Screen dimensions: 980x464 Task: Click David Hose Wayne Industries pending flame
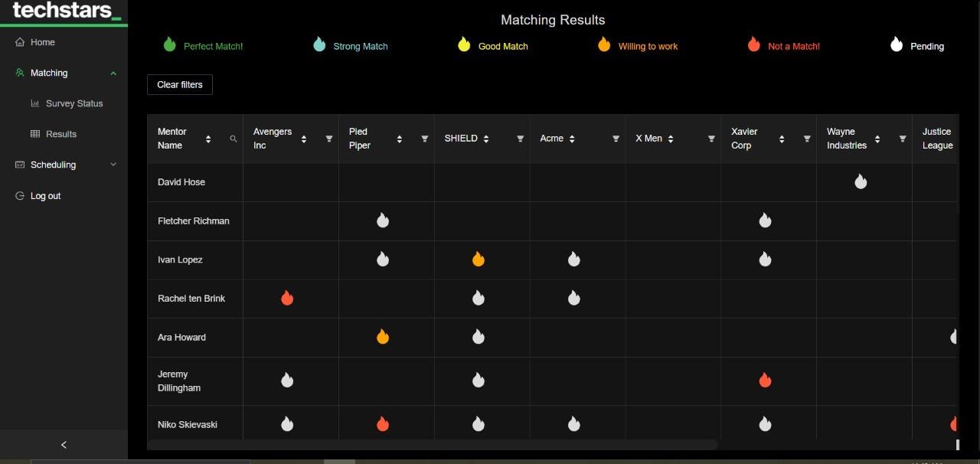click(861, 181)
